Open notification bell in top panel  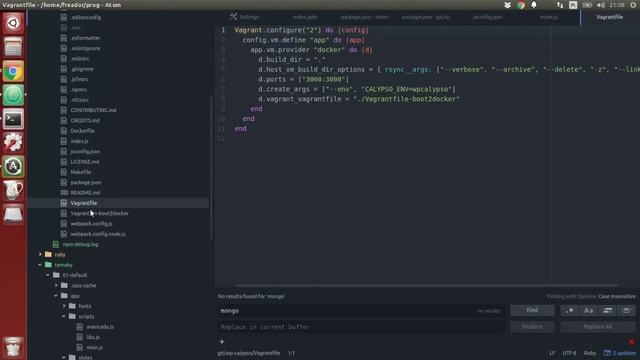pos(534,5)
